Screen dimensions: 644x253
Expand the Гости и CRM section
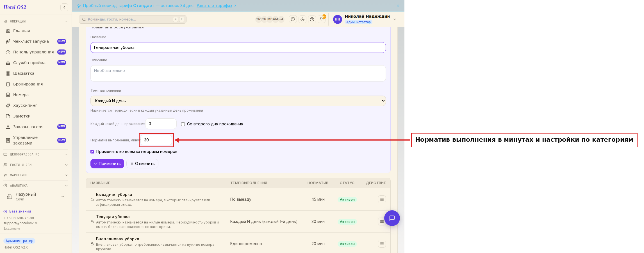[x=36, y=165]
